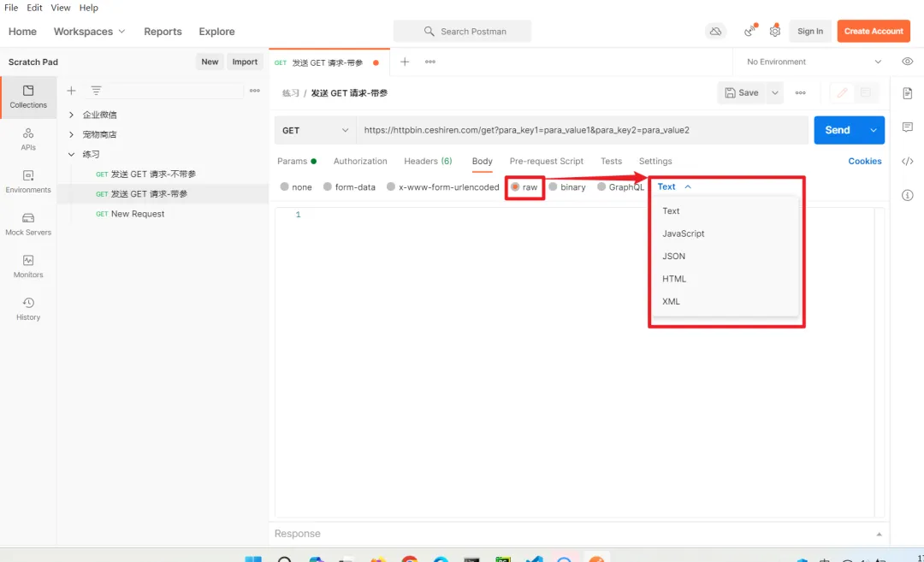Open the Send button dropdown arrow
Image resolution: width=924 pixels, height=562 pixels.
pos(874,130)
